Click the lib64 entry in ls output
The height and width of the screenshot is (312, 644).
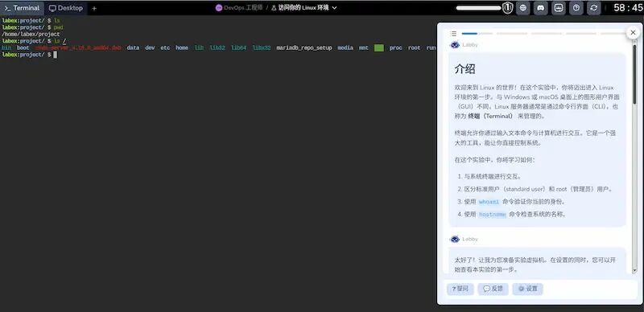[238, 48]
